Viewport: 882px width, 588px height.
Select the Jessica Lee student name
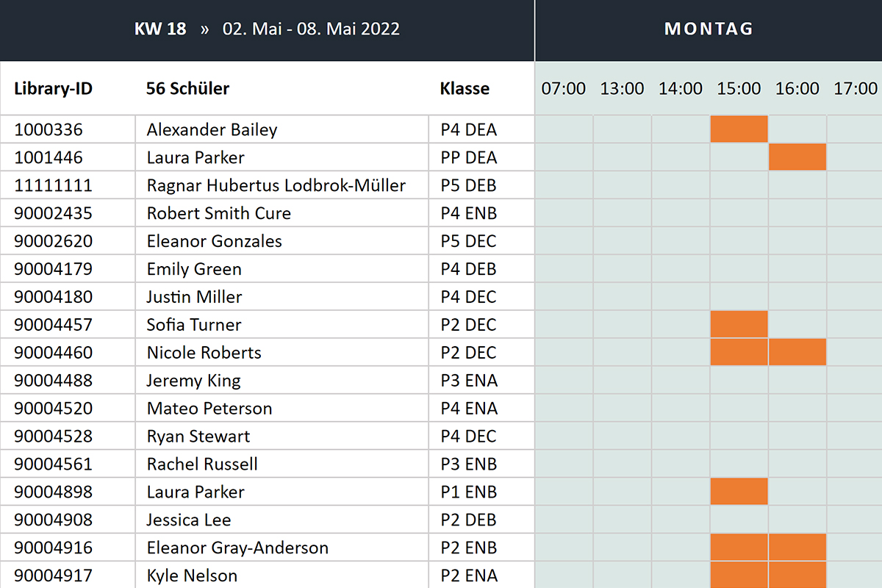(x=189, y=520)
